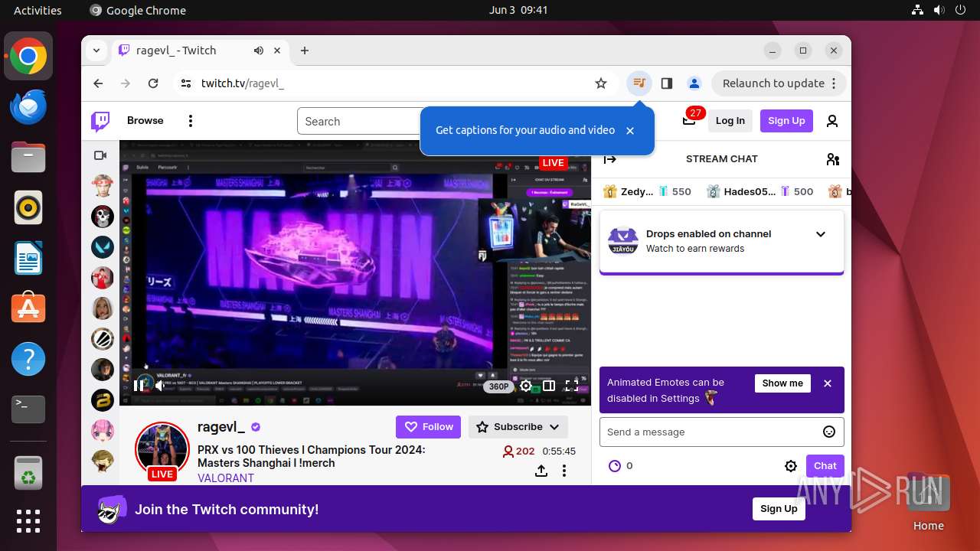Screen dimensions: 980x551
Task: Open the skull avatar channel in sidebar
Action: [x=103, y=216]
